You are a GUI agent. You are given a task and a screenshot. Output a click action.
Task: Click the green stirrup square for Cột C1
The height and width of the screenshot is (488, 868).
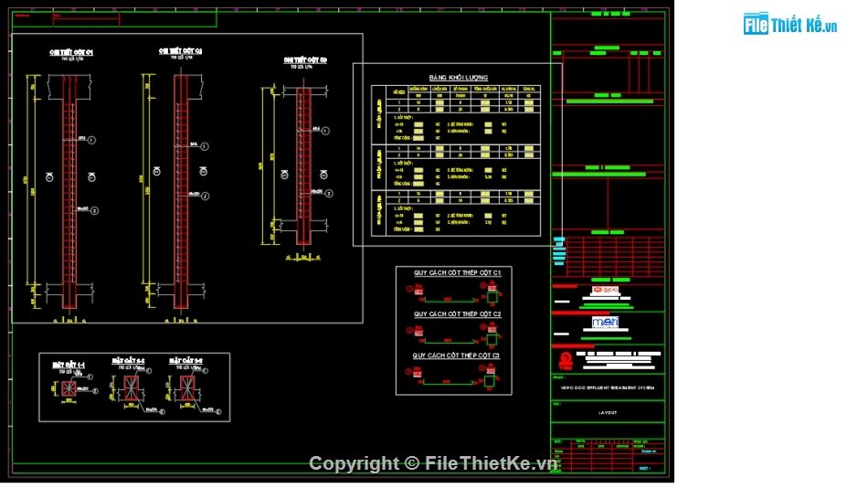click(x=492, y=297)
